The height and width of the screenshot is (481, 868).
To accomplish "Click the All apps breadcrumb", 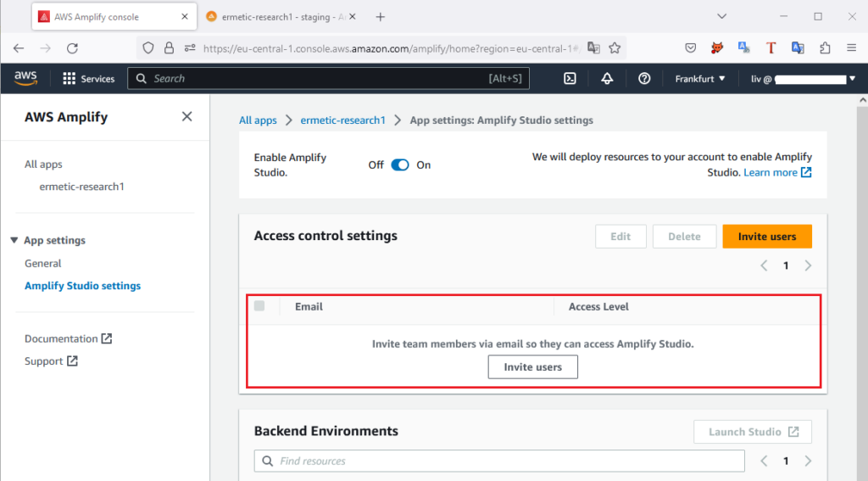I will point(258,120).
